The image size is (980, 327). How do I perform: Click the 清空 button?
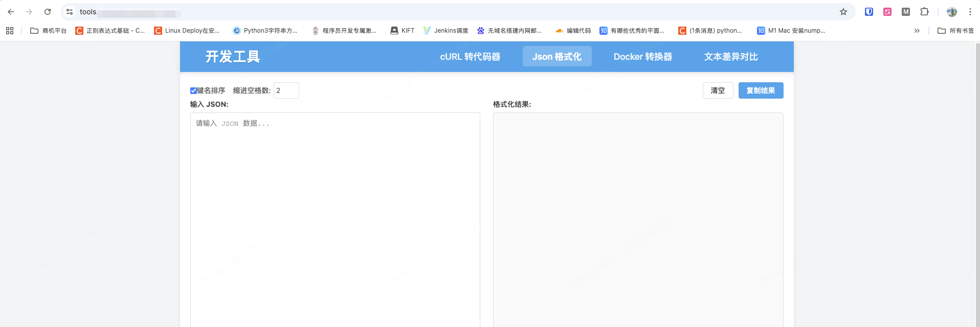718,90
